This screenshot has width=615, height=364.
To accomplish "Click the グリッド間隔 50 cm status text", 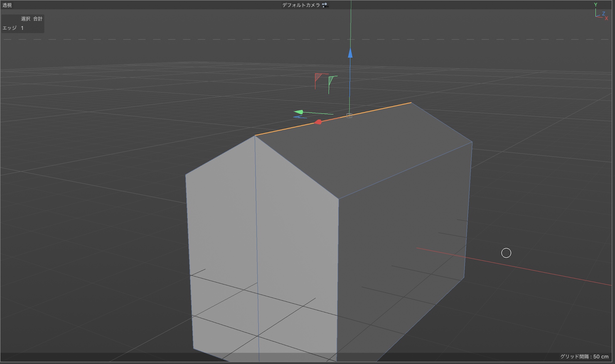I will click(x=584, y=357).
